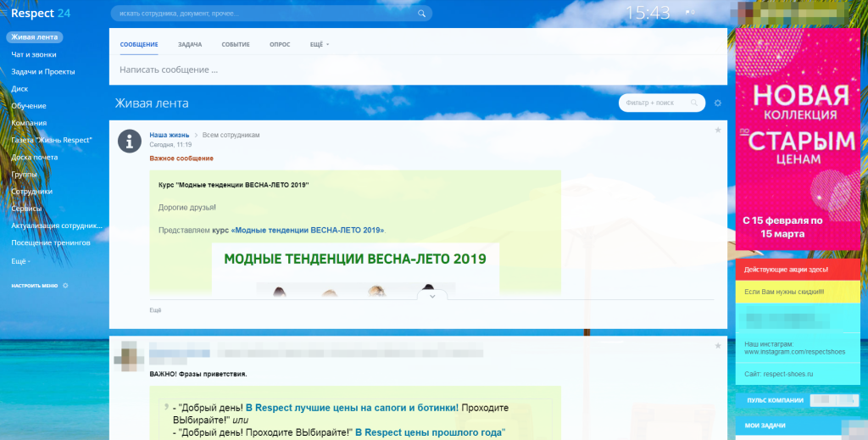Click the gear next to Настроить меню
The width and height of the screenshot is (868, 440).
(x=65, y=286)
